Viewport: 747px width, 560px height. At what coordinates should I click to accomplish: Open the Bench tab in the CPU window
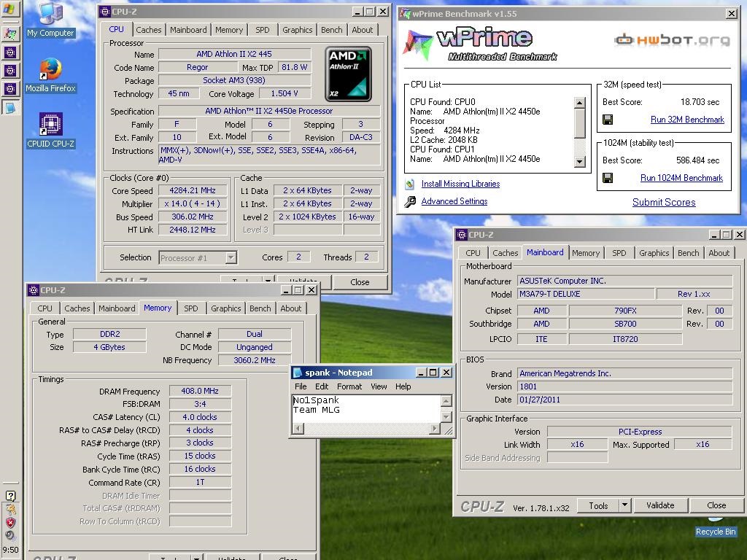[x=332, y=29]
